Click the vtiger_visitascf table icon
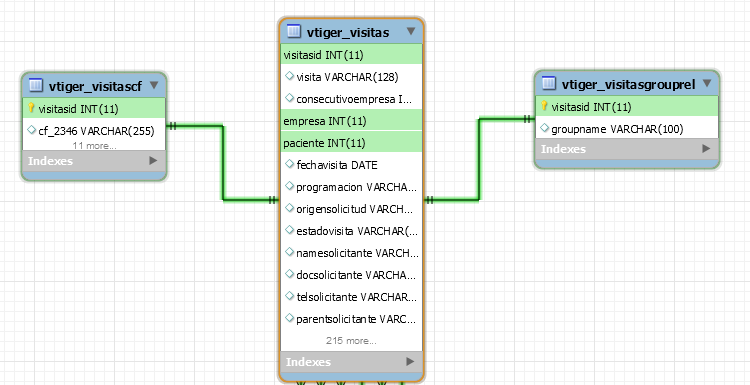 click(x=36, y=86)
